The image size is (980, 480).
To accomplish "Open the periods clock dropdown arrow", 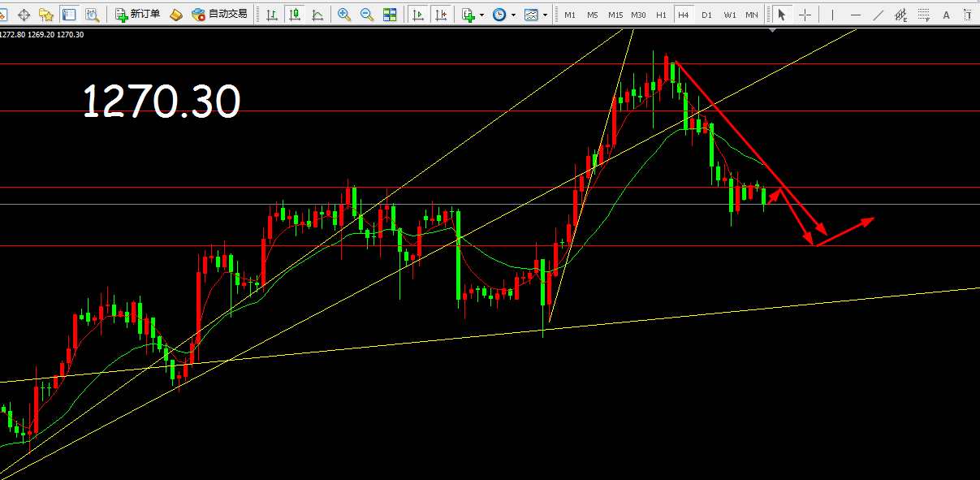I will tap(513, 15).
